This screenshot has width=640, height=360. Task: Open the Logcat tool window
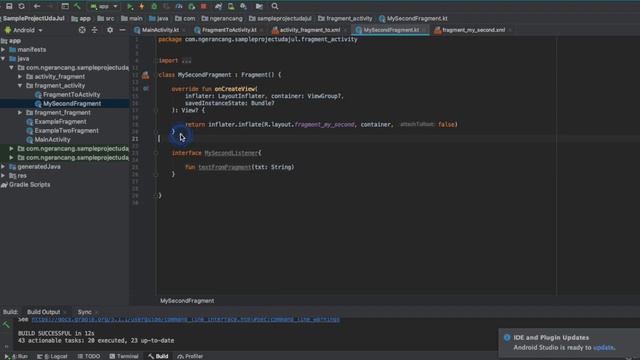point(52,356)
